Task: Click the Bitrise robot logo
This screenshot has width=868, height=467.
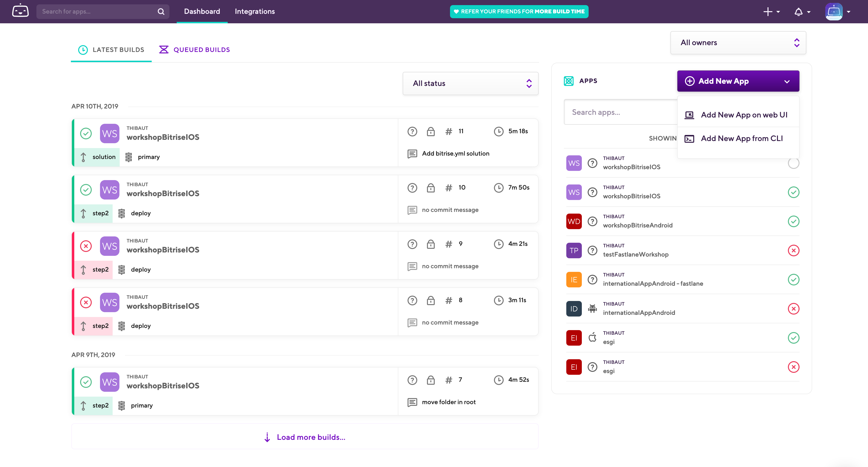Action: tap(21, 11)
